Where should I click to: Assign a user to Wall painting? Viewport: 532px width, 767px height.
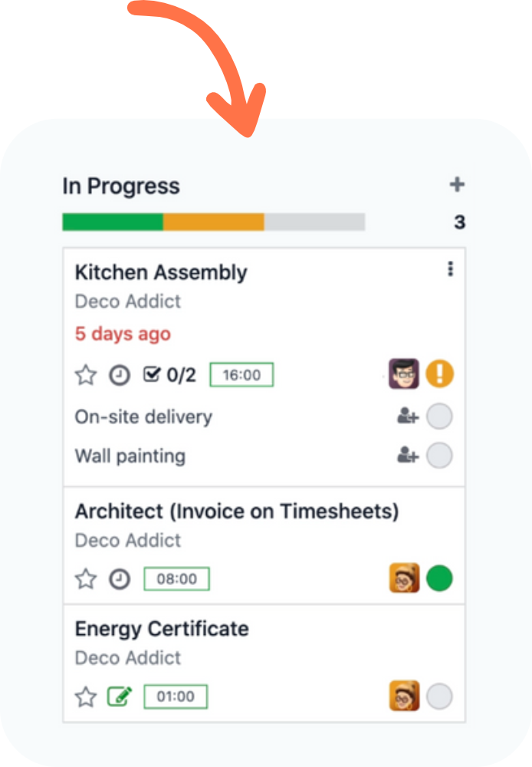pos(408,456)
